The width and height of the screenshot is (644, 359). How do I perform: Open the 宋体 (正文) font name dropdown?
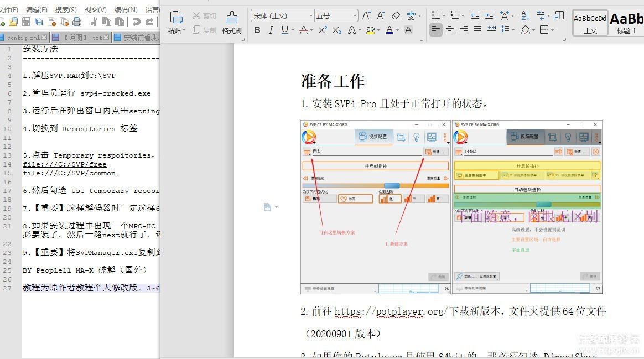[311, 15]
